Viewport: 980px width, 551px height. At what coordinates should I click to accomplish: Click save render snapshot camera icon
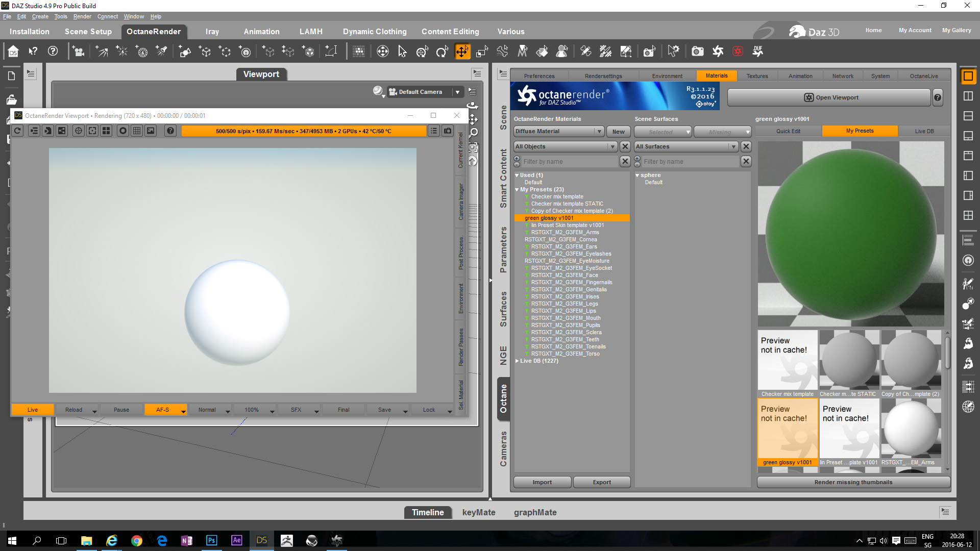(x=448, y=131)
